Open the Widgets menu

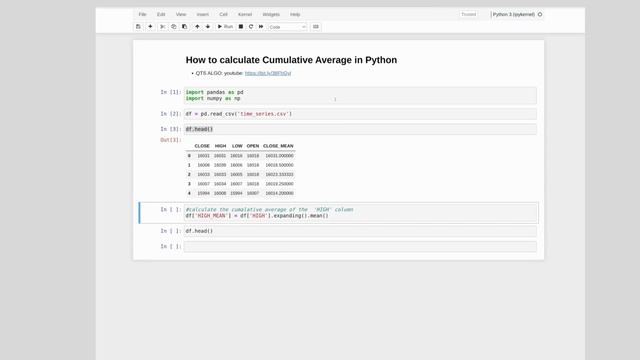coord(271,14)
